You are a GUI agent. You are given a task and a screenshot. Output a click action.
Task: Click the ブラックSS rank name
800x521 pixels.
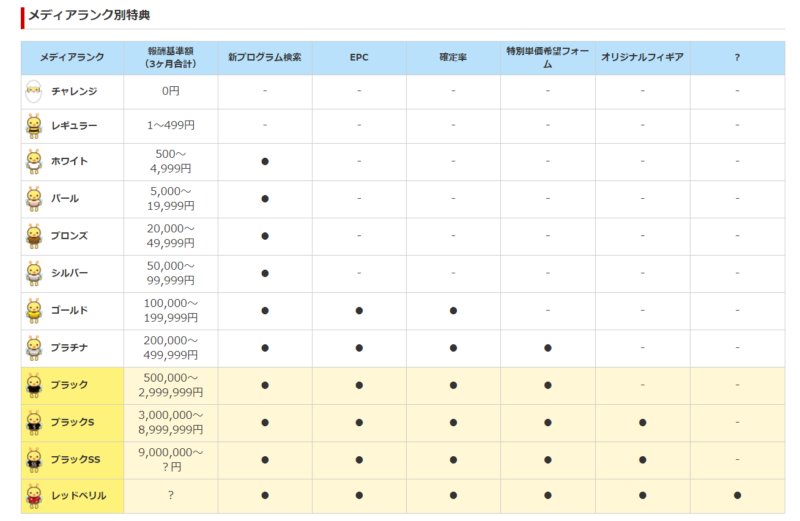(x=76, y=459)
